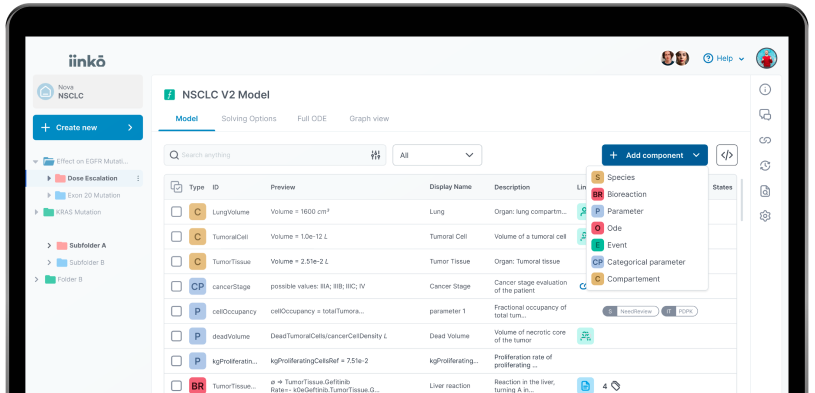Switch to the Graph view tab

pyautogui.click(x=369, y=119)
